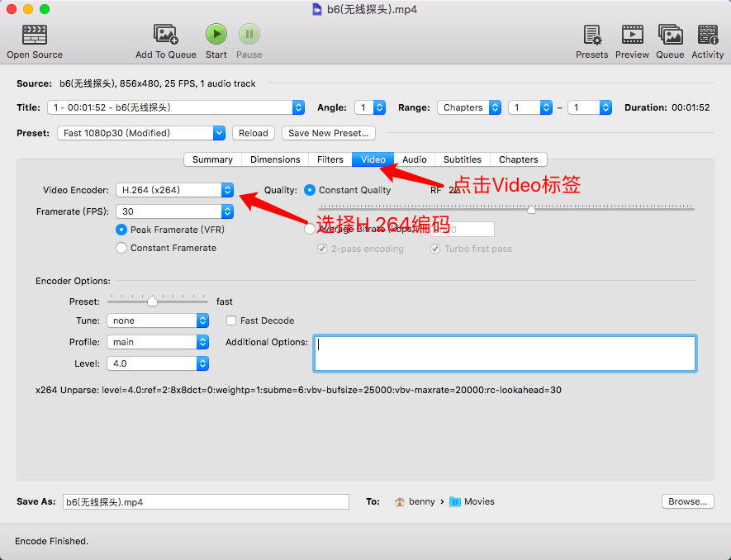Click the 'fast' preset label text
This screenshot has width=731, height=560.
coord(224,301)
